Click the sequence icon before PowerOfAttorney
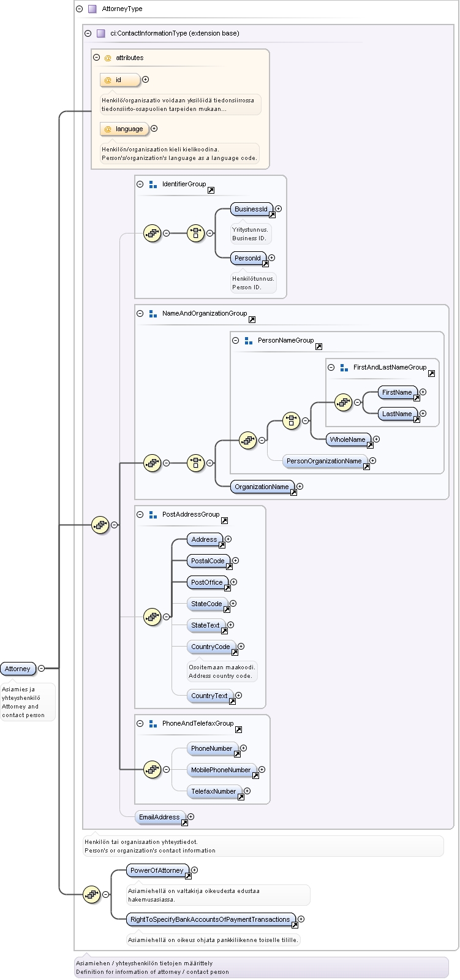The image size is (460, 980). [91, 894]
